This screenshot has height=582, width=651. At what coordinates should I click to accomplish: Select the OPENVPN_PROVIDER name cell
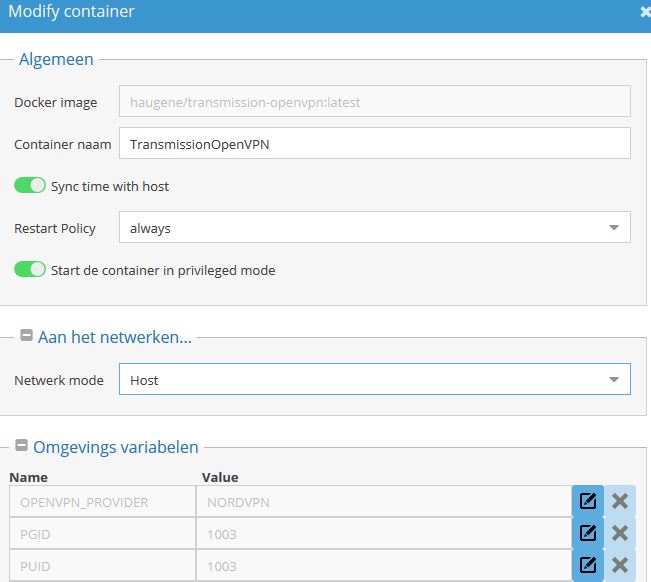[x=102, y=501]
